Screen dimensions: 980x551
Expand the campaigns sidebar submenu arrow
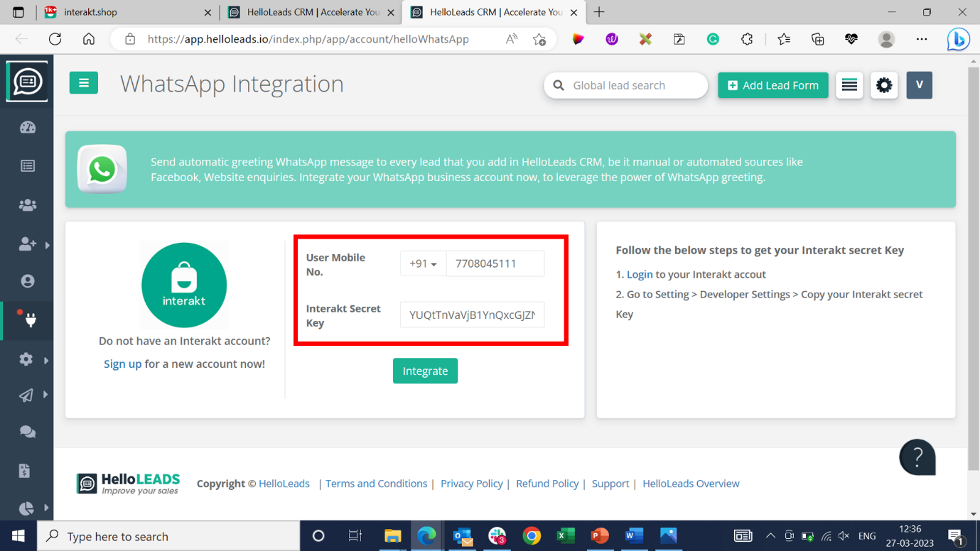[45, 395]
